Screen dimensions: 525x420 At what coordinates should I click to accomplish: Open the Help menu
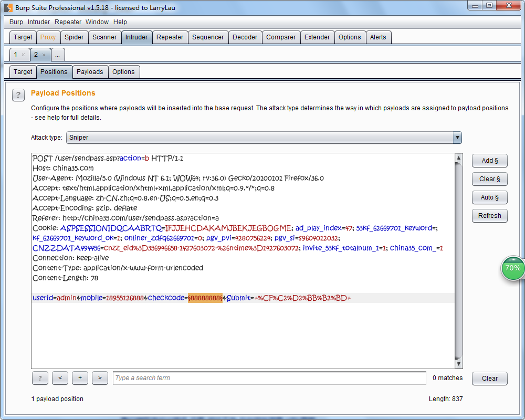pyautogui.click(x=120, y=22)
